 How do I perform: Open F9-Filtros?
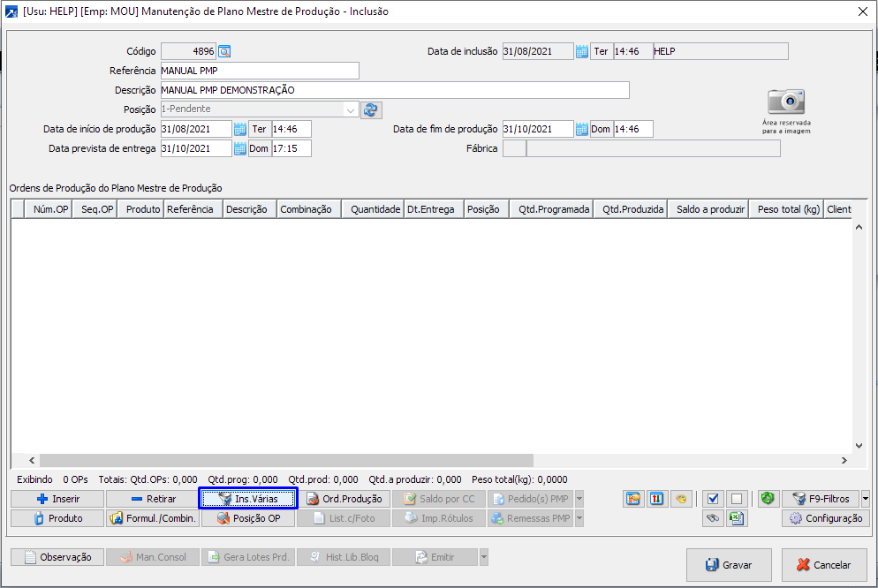pos(821,499)
